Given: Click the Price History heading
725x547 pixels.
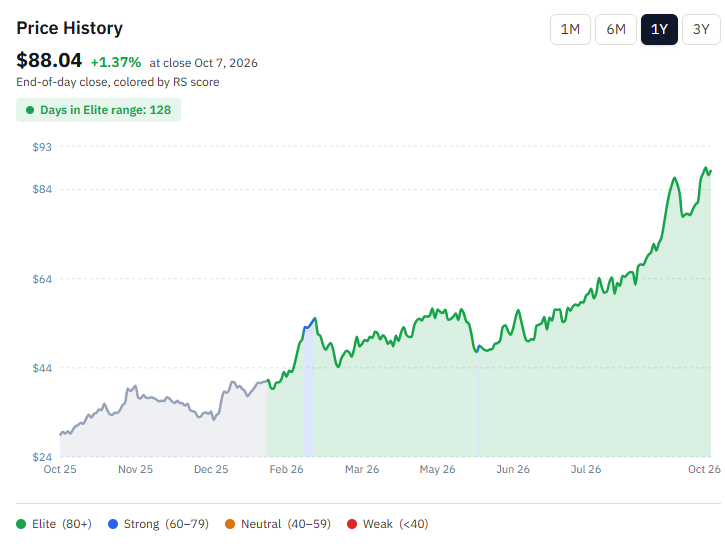Looking at the screenshot, I should click(x=70, y=28).
